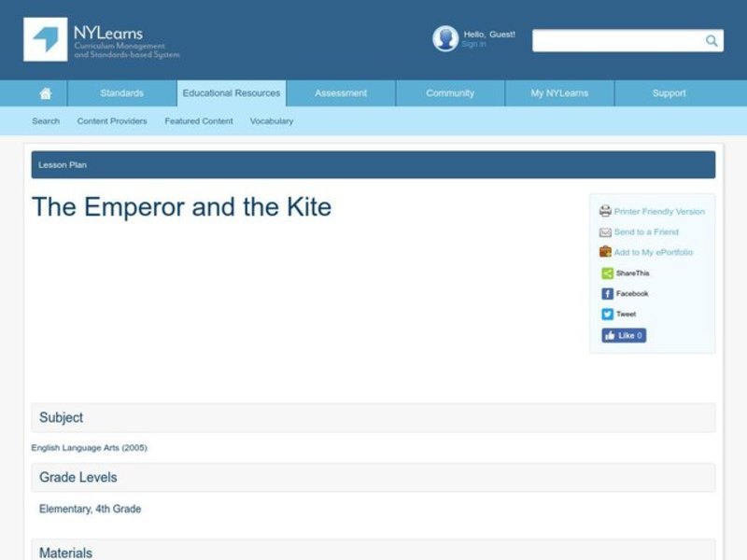Select the home icon in the navigation bar

pos(45,93)
